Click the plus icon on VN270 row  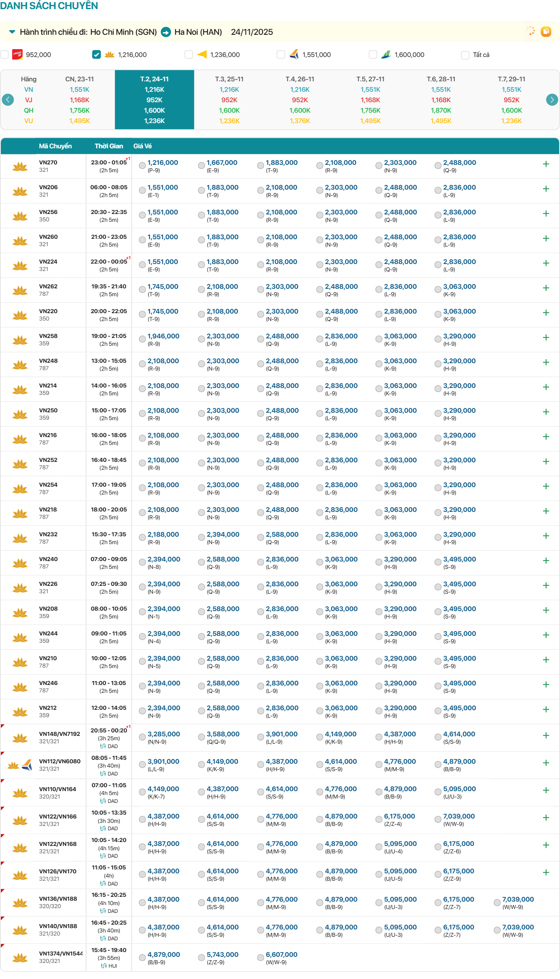point(546,164)
